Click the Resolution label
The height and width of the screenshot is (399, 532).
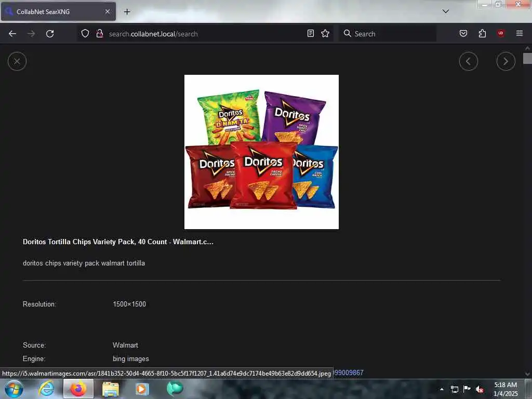[39, 304]
